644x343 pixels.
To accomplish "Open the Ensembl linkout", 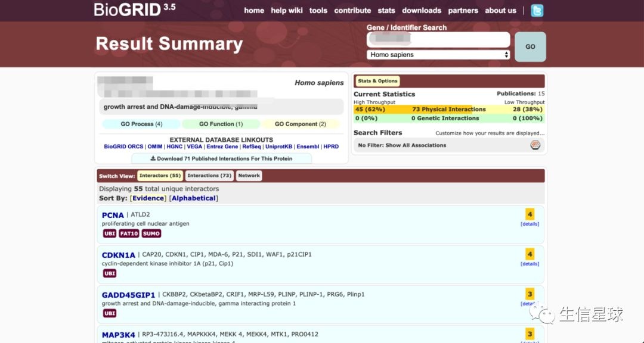I will point(308,146).
